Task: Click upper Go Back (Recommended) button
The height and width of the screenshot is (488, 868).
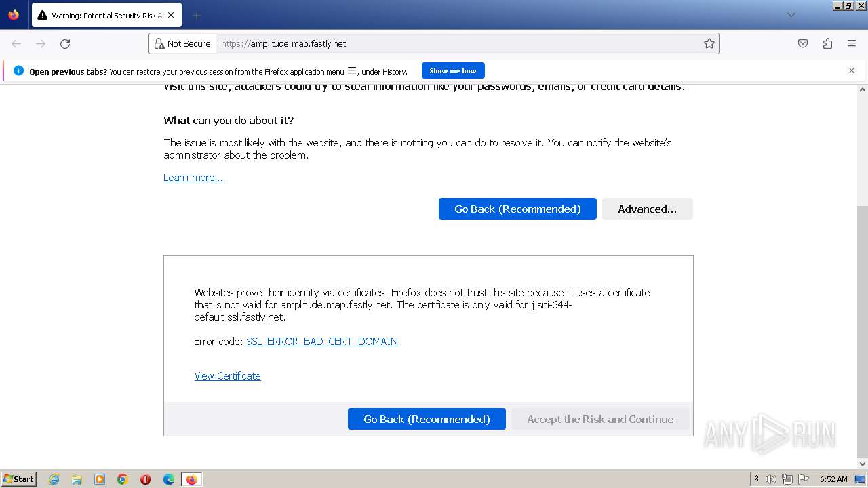Action: click(517, 209)
